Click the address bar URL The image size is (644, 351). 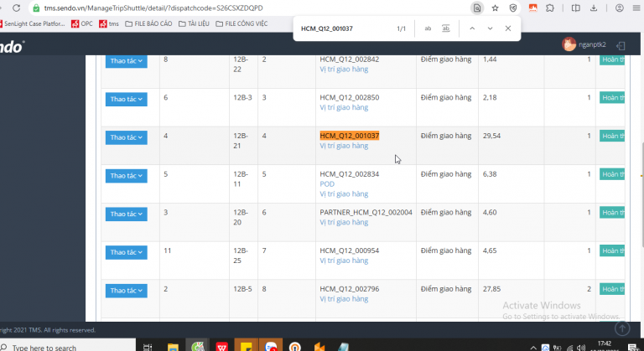tap(153, 8)
